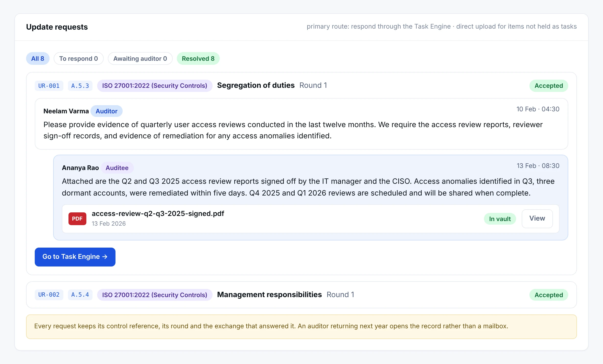Click the Auditor role badge beside Neelam Varma
603x364 pixels.
pos(106,111)
